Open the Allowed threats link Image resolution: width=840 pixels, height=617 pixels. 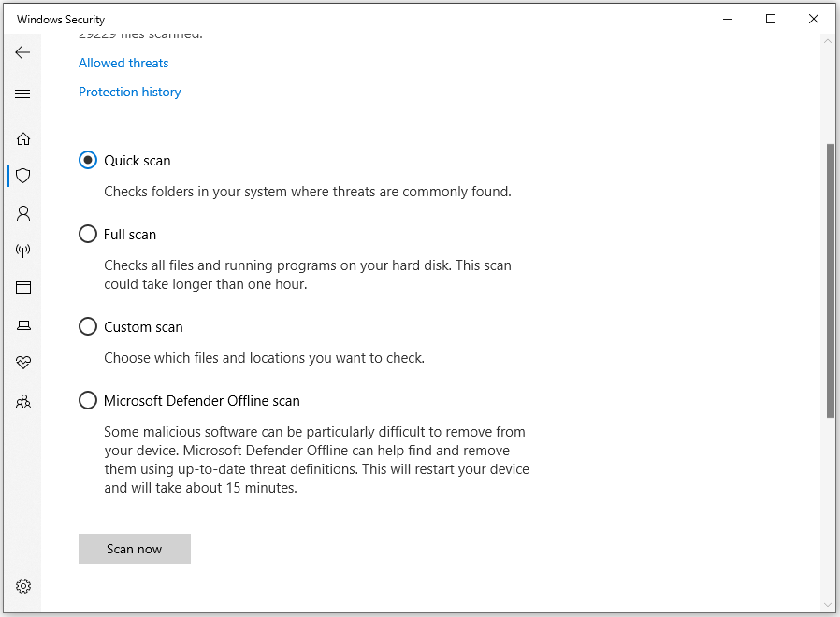tap(123, 63)
